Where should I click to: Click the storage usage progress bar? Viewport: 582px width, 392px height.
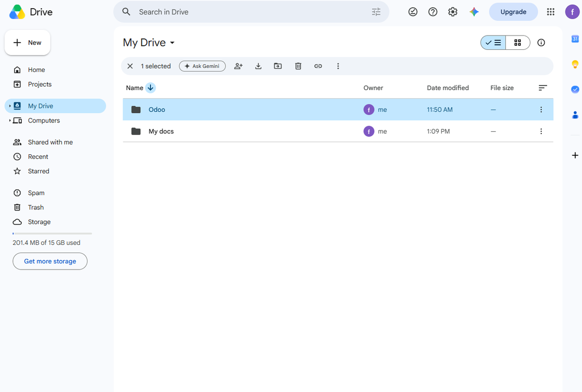[x=53, y=234]
